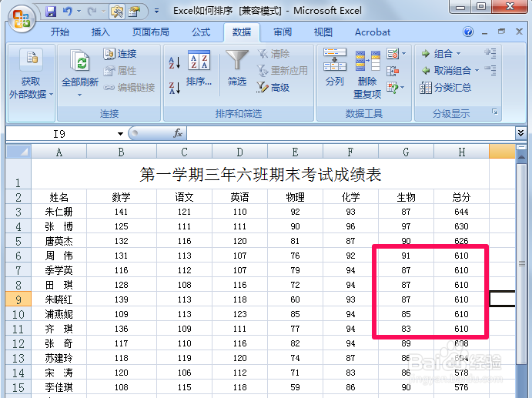
Task: Open the what-if analysis icon
Action: [x=393, y=88]
